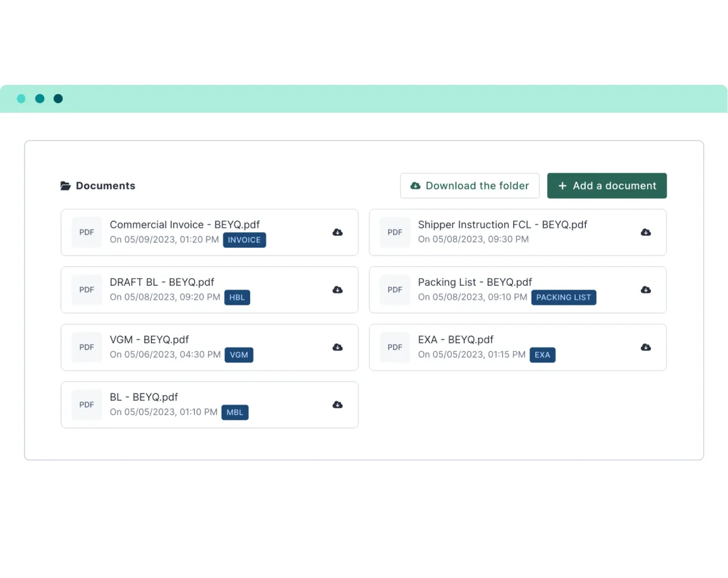Screen dimensions: 728x578
Task: Open file name Shipper Instruction FCL - BEYQ.pdf
Action: [502, 225]
